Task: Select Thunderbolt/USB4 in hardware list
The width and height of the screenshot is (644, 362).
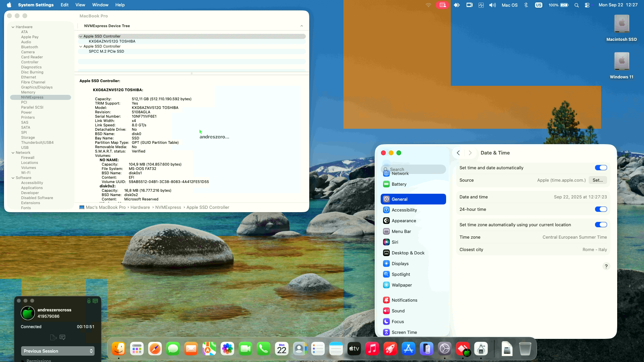Action: pos(37,142)
